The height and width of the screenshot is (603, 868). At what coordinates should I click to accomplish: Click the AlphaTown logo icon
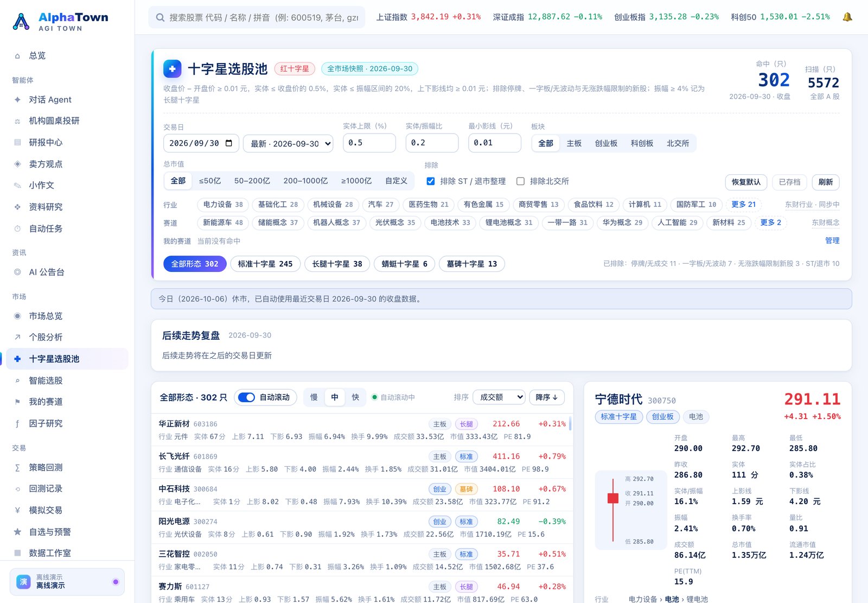pyautogui.click(x=21, y=21)
